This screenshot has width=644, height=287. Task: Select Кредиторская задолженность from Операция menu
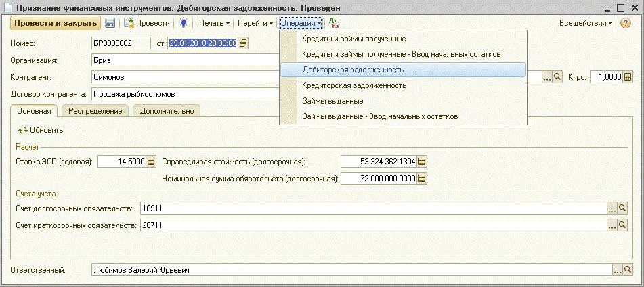tap(353, 85)
